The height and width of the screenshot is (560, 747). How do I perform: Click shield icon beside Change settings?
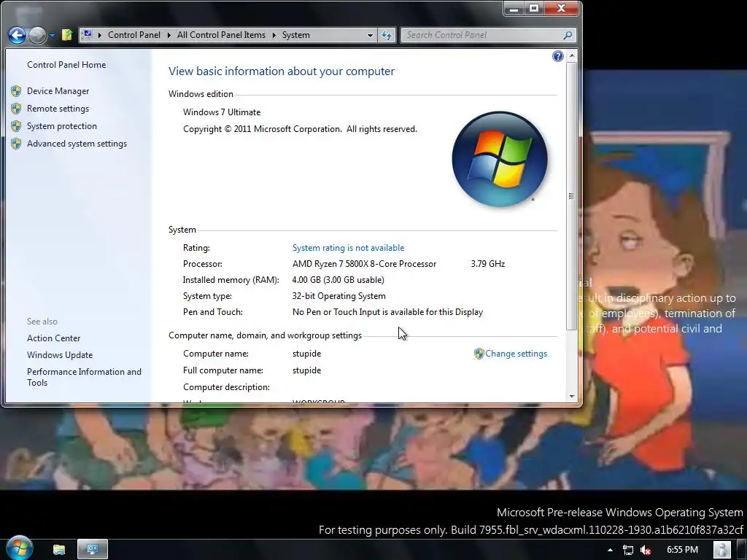point(479,354)
